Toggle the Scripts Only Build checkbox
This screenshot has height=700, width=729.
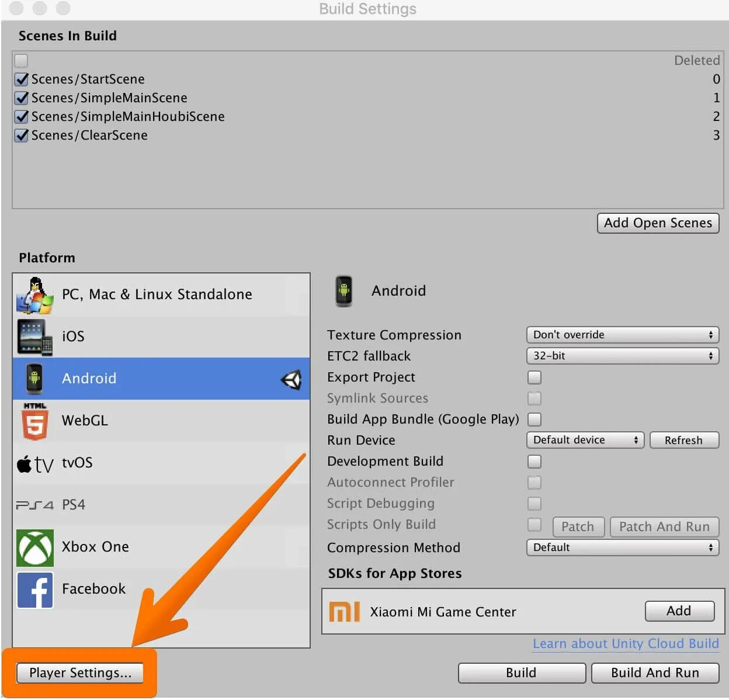point(534,525)
